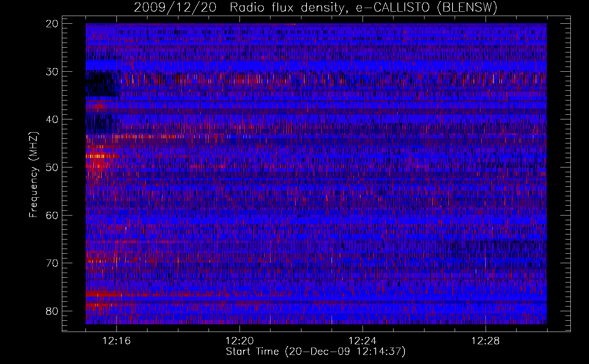The image size is (589, 364).
Task: Click the 30 frequency tick label
Action: pos(52,72)
